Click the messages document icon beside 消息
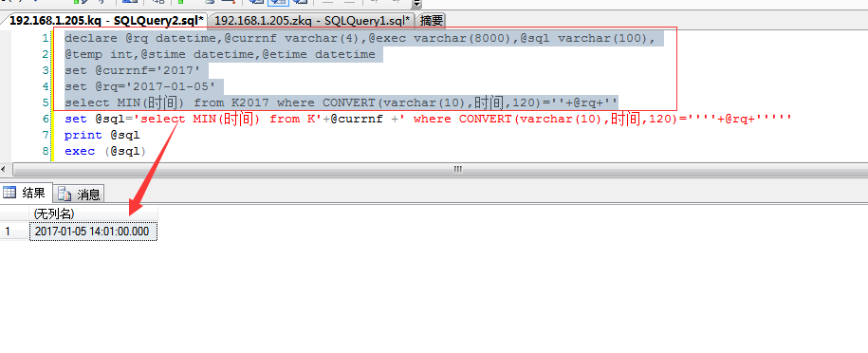Viewport: 868px width, 353px height. pyautogui.click(x=65, y=194)
